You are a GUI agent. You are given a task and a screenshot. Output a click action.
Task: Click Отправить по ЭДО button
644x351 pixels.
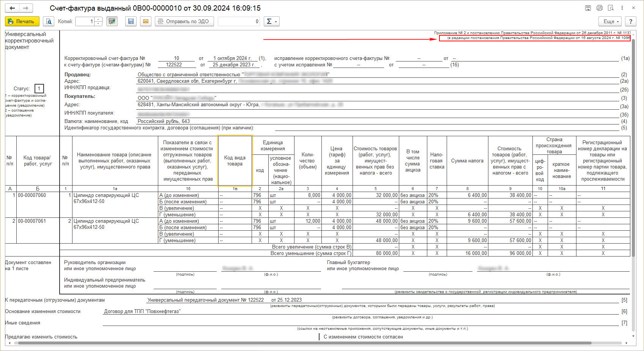tap(184, 22)
